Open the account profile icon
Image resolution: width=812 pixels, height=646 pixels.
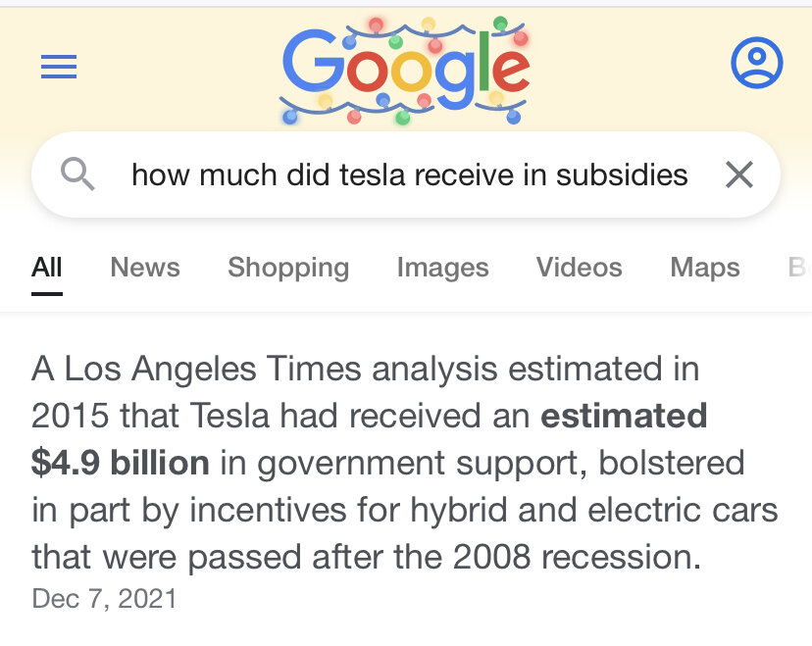point(756,65)
